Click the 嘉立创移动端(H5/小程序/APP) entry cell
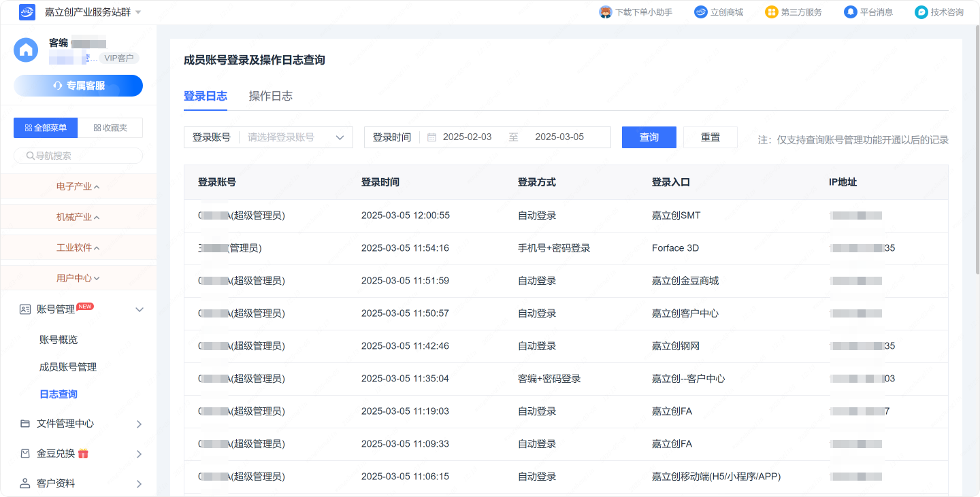This screenshot has height=497, width=980. point(717,477)
